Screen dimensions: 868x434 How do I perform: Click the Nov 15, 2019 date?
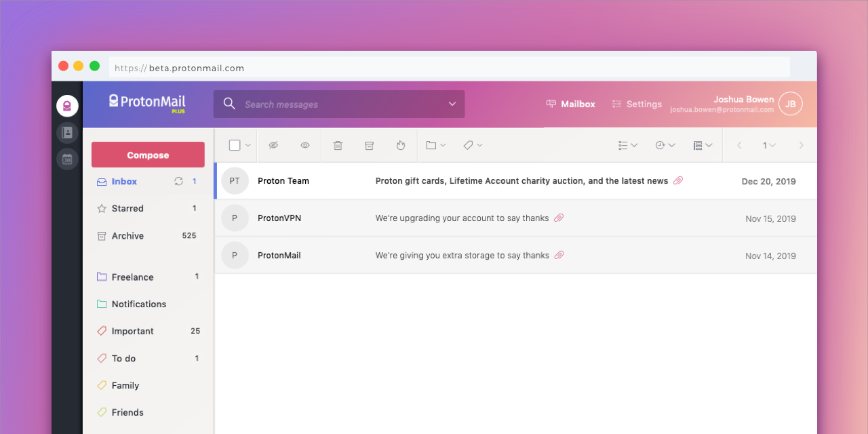pos(770,219)
